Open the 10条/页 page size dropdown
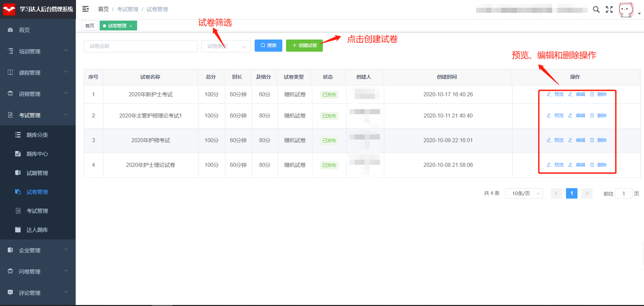 pos(524,194)
